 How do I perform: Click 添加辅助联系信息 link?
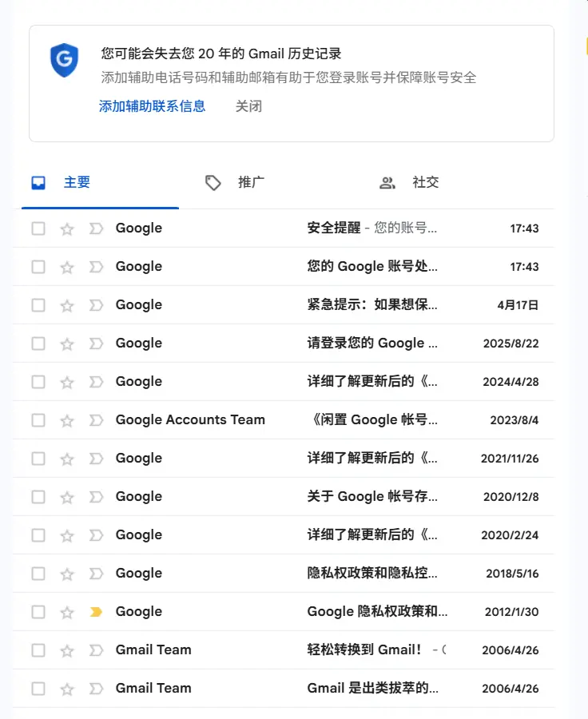click(153, 106)
